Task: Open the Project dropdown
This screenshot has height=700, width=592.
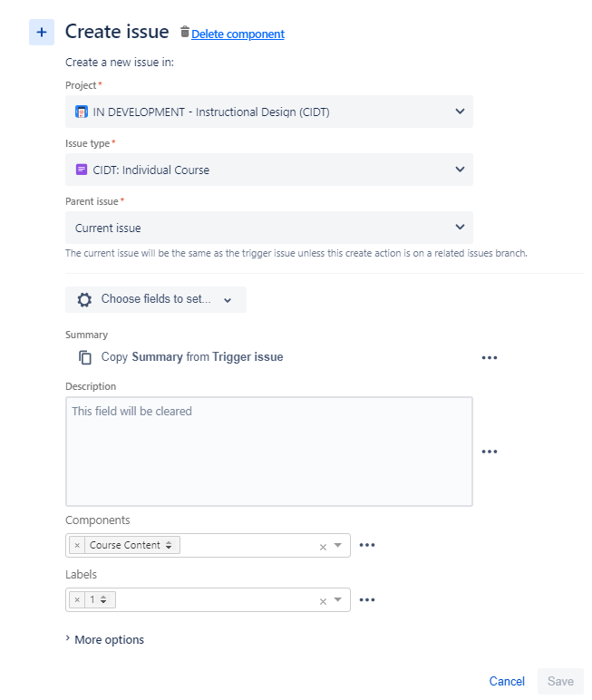Action: click(x=269, y=112)
